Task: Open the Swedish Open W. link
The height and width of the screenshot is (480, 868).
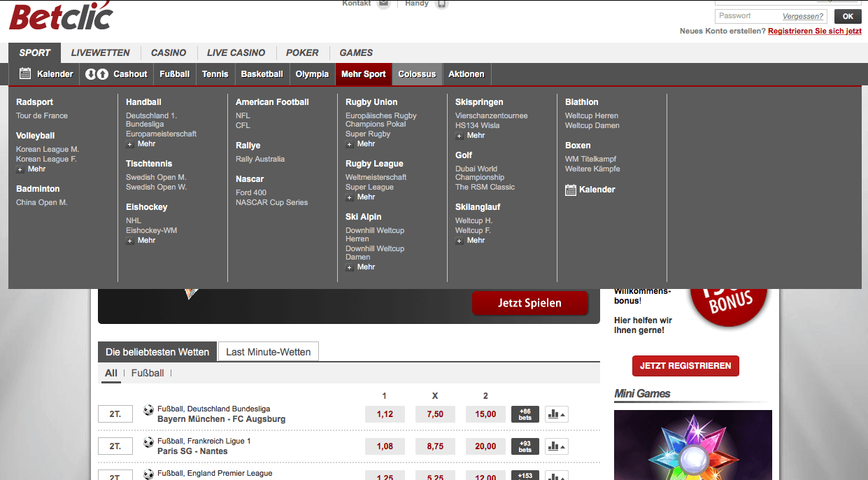Action: pyautogui.click(x=157, y=188)
